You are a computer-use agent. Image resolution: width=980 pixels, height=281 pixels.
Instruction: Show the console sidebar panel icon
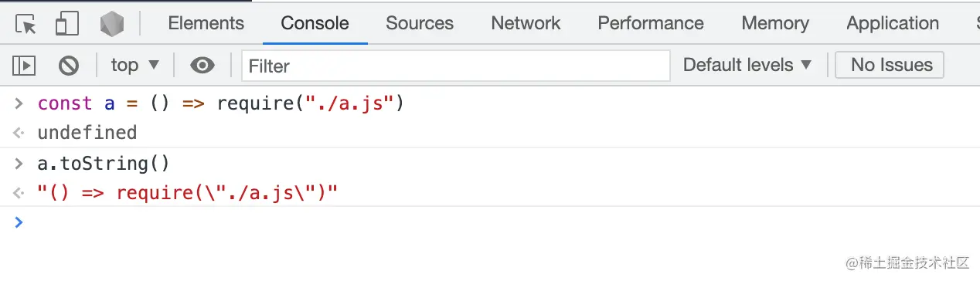click(25, 66)
